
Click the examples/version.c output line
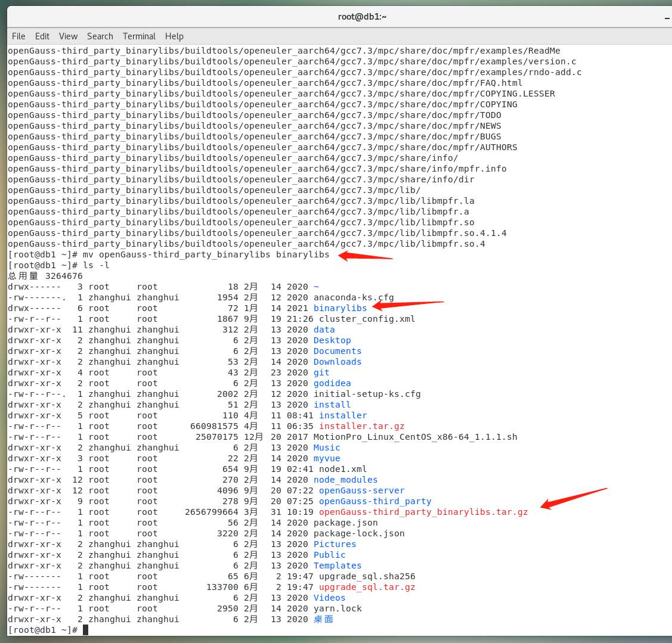pyautogui.click(x=292, y=61)
